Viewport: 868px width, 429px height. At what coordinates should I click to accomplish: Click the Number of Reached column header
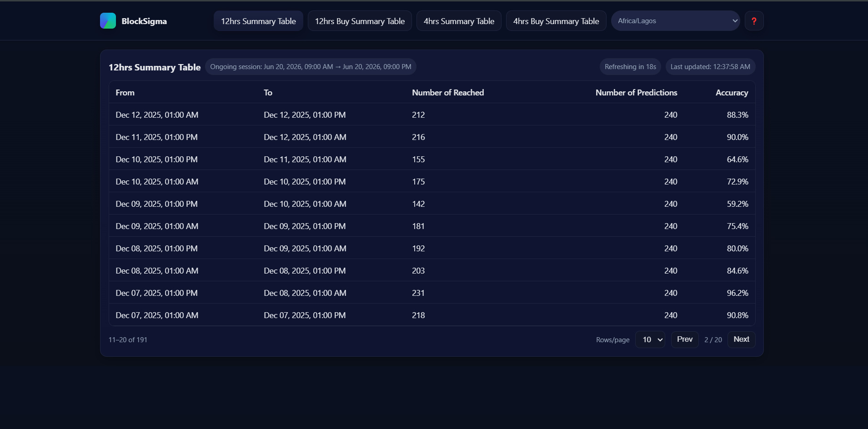(448, 93)
